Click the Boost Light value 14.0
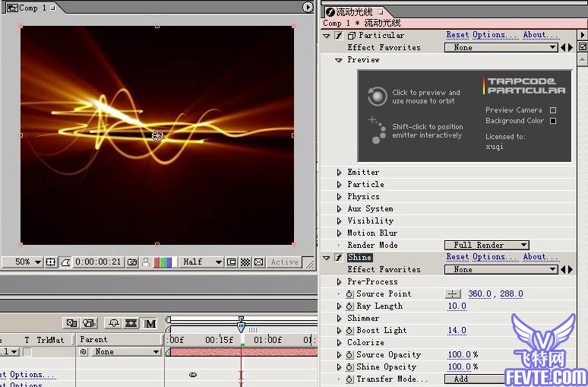 pyautogui.click(x=457, y=330)
